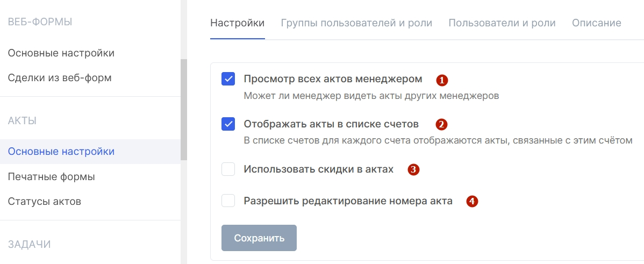Select the 'Описание' tab
Image resolution: width=644 pixels, height=264 pixels.
click(x=596, y=23)
